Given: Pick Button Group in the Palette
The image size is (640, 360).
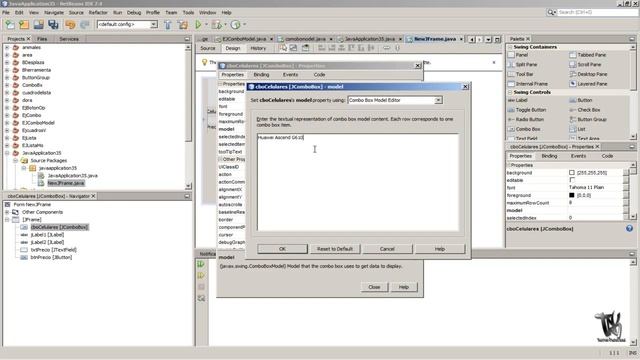Looking at the screenshot, I should point(592,120).
